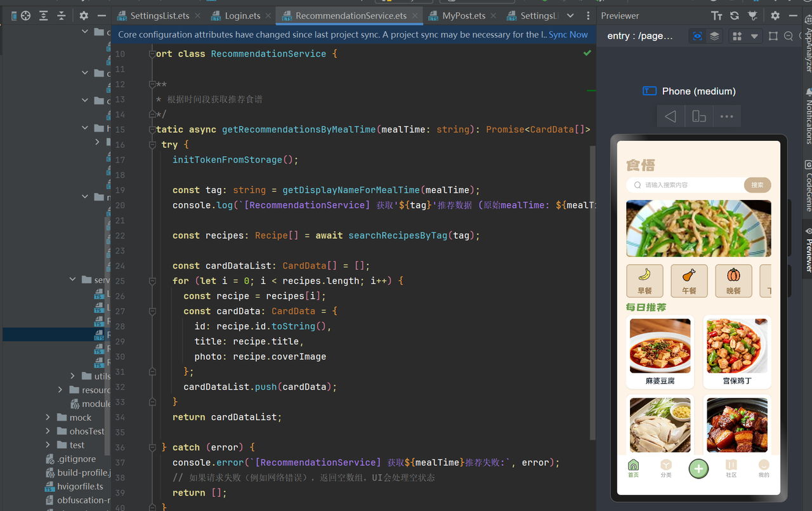Image resolution: width=812 pixels, height=511 pixels.
Task: Open project panel settings gear
Action: [x=84, y=16]
